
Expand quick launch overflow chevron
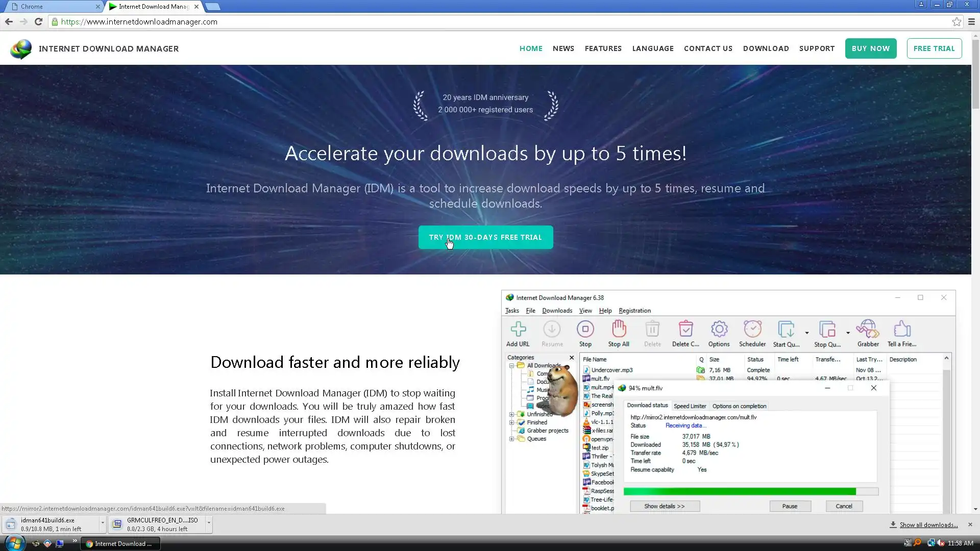(x=75, y=541)
